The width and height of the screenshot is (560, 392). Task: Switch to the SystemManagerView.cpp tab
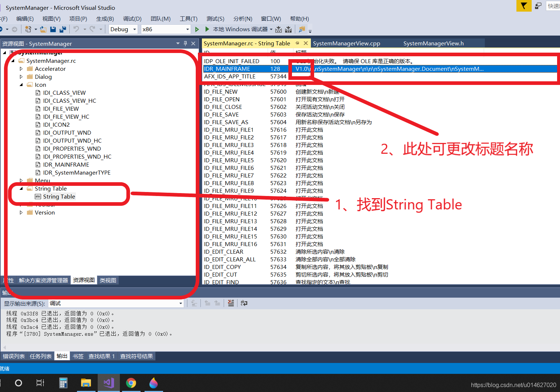pos(346,43)
